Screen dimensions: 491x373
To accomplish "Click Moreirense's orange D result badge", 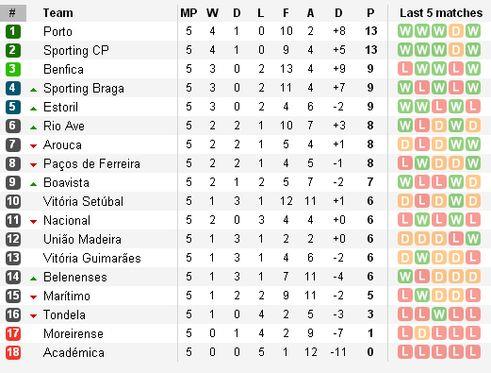I will point(422,333).
